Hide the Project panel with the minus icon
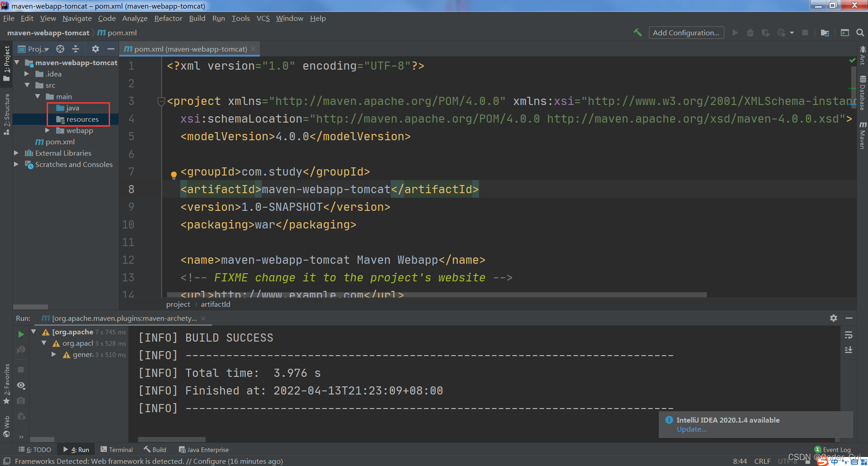This screenshot has height=466, width=868. [x=111, y=49]
